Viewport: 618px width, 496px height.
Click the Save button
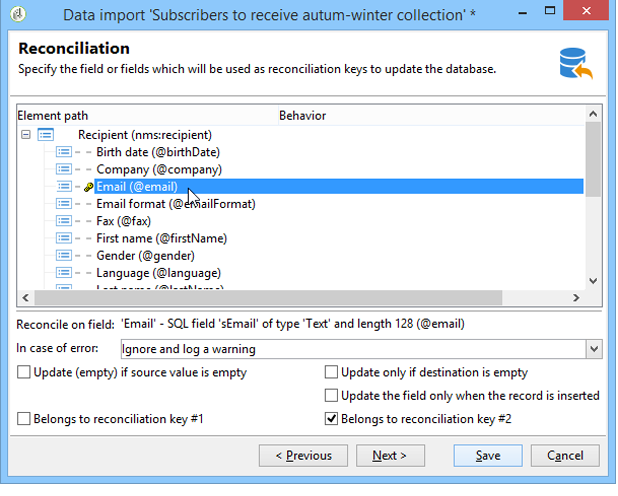488,455
